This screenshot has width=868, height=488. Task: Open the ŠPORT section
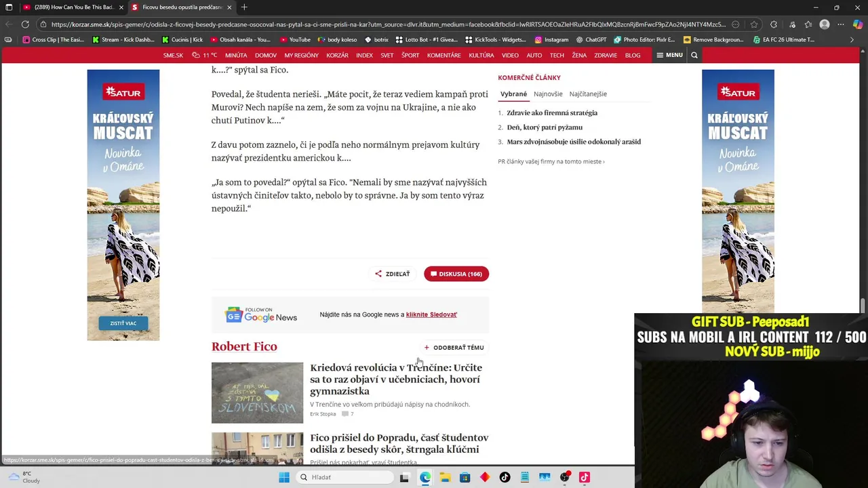click(410, 55)
